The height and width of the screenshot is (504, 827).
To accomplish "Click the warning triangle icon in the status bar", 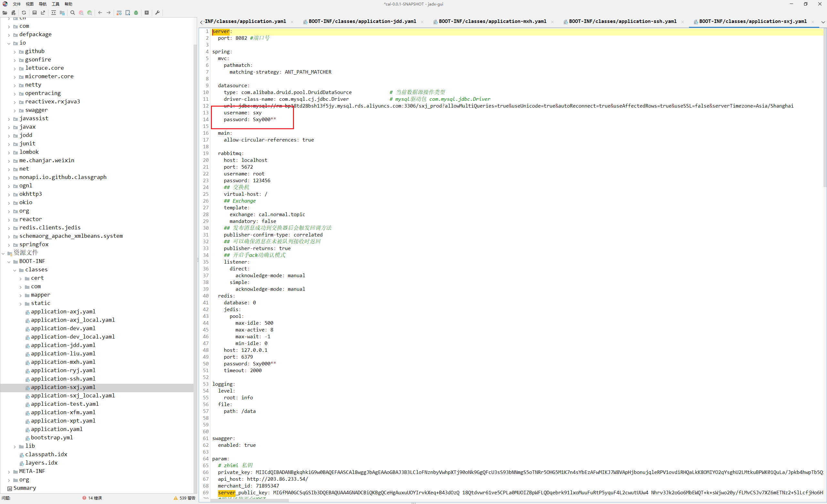I will point(175,498).
